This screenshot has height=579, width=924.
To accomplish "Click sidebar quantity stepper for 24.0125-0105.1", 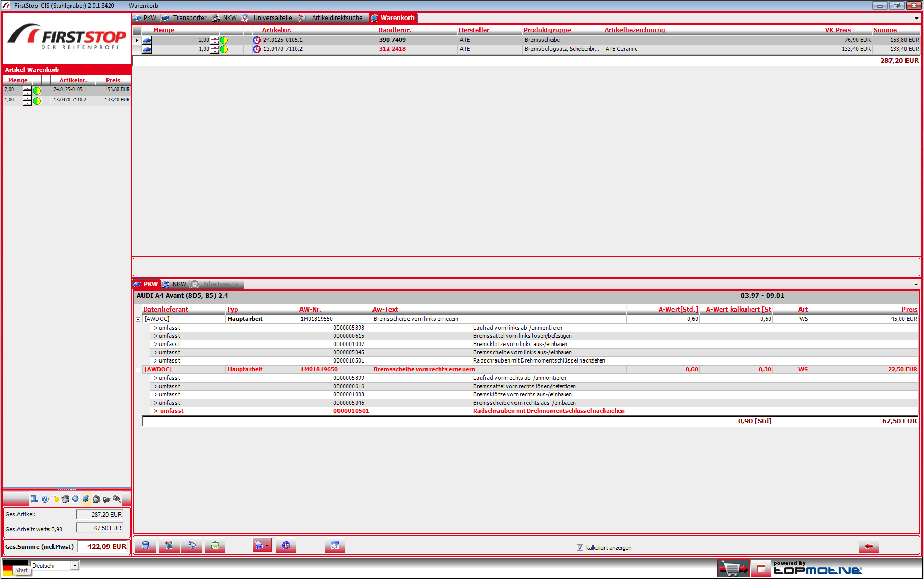I will pos(27,91).
